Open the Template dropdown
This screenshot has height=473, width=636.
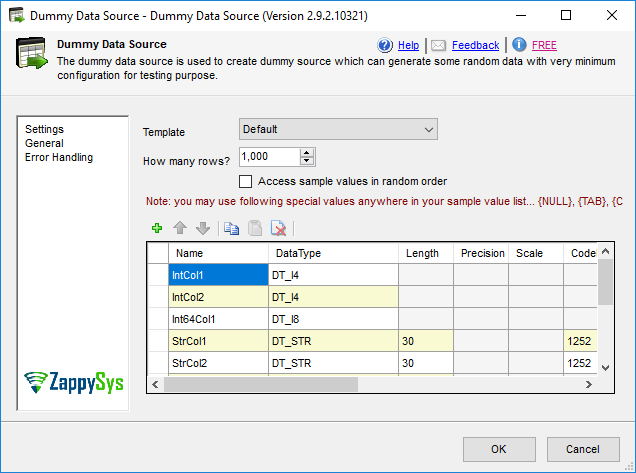[x=338, y=129]
